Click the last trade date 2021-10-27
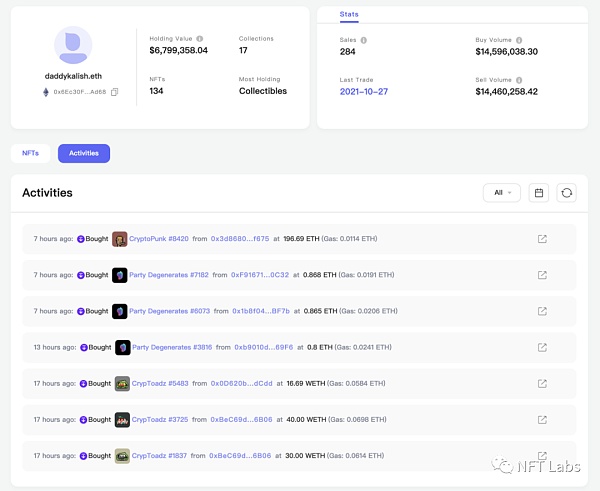 tap(364, 91)
